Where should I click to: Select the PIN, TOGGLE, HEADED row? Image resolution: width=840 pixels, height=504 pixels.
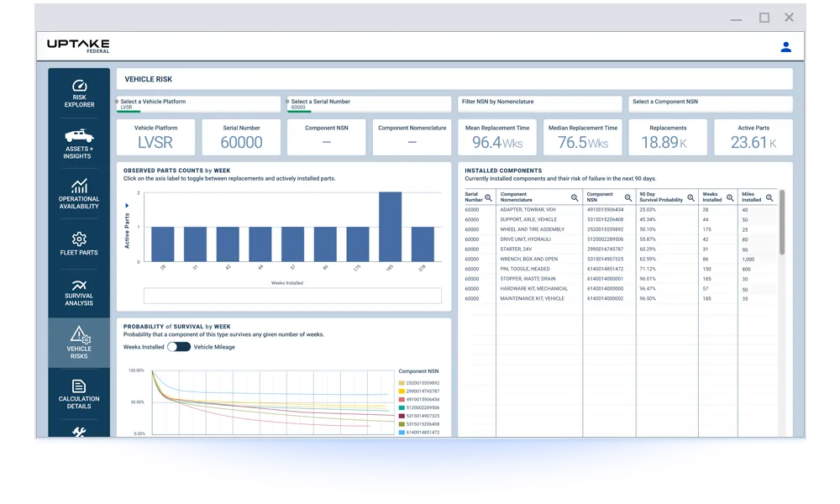(x=620, y=269)
